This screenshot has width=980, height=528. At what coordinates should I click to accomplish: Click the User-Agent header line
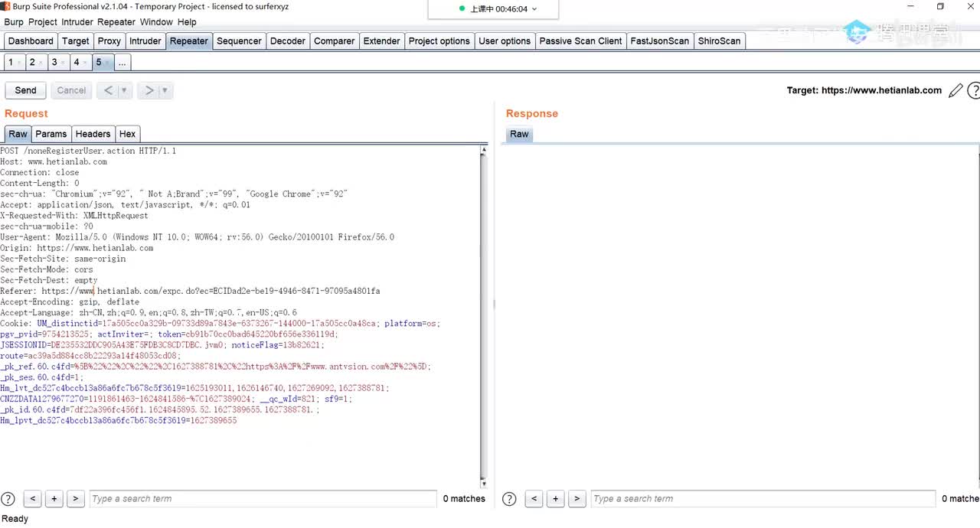(198, 237)
